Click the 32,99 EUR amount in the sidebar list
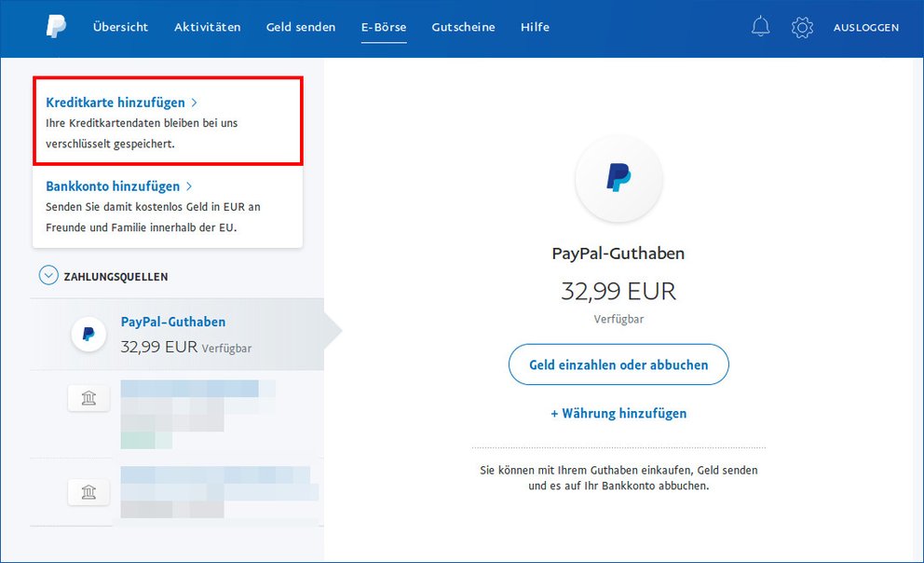The image size is (924, 563). [159, 347]
